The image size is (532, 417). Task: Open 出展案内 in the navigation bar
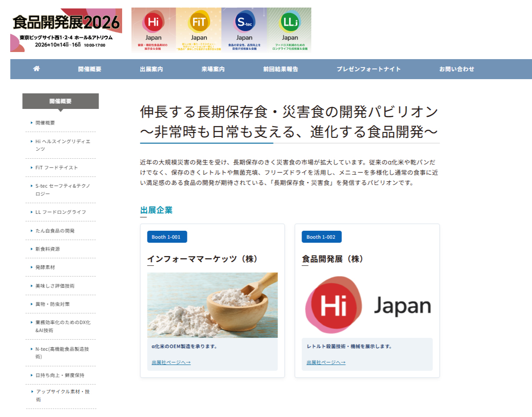click(x=151, y=69)
